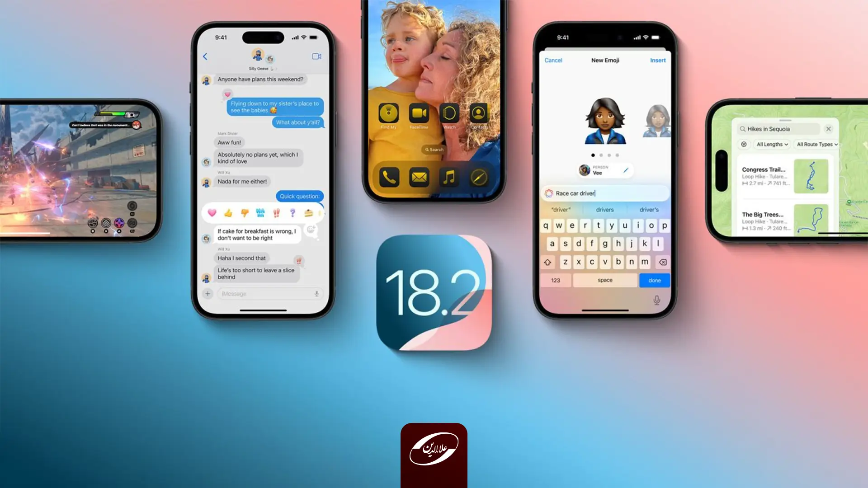This screenshot has height=488, width=868.
Task: Tap the search bar on home screen
Action: [x=434, y=150]
